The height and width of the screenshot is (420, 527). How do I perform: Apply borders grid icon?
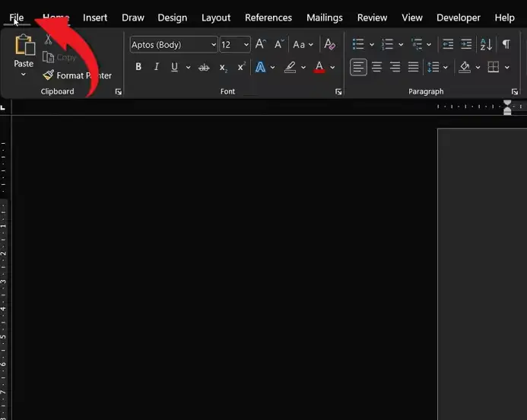pos(494,67)
